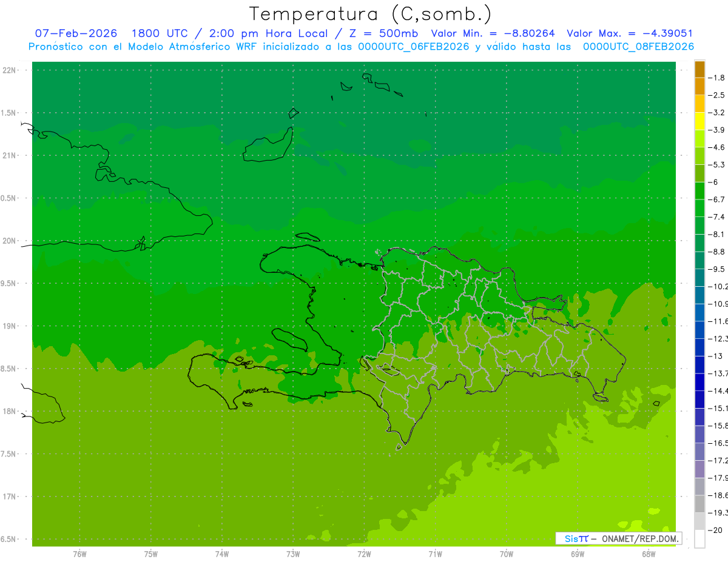The width and height of the screenshot is (728, 562).
Task: Click the "71W" longitude label
Action: (435, 554)
